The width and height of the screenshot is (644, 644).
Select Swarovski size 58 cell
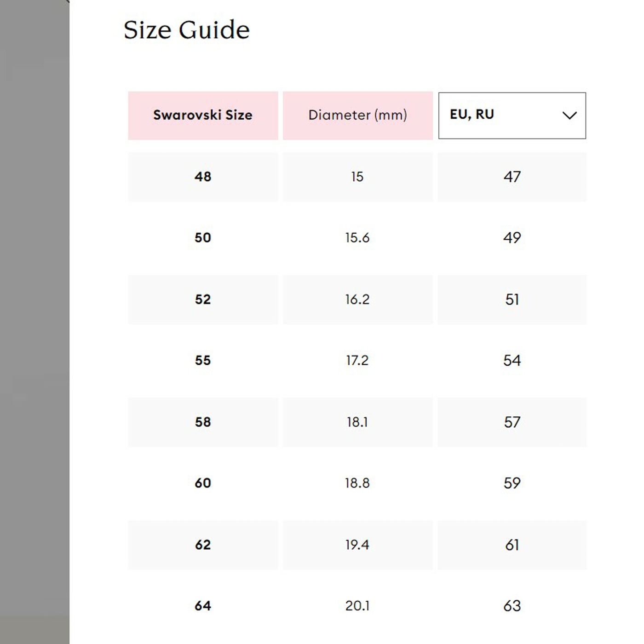point(203,422)
